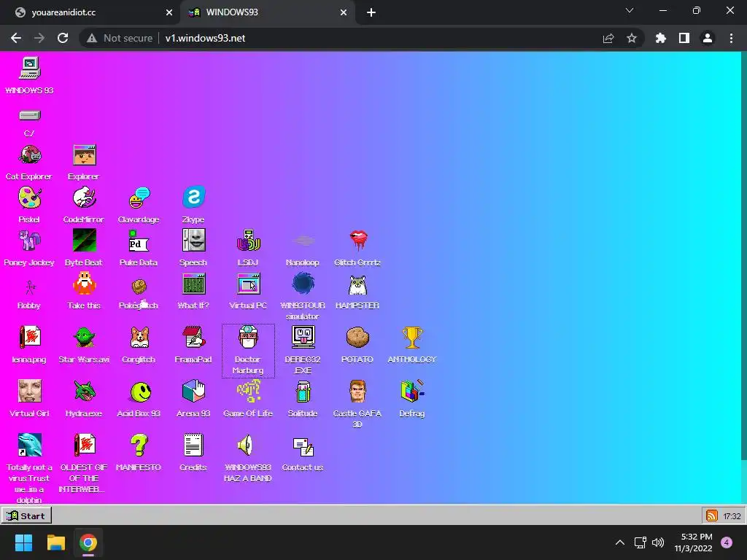This screenshot has height=560, width=747.
Task: Open Clavardage chat icon
Action: click(x=139, y=198)
